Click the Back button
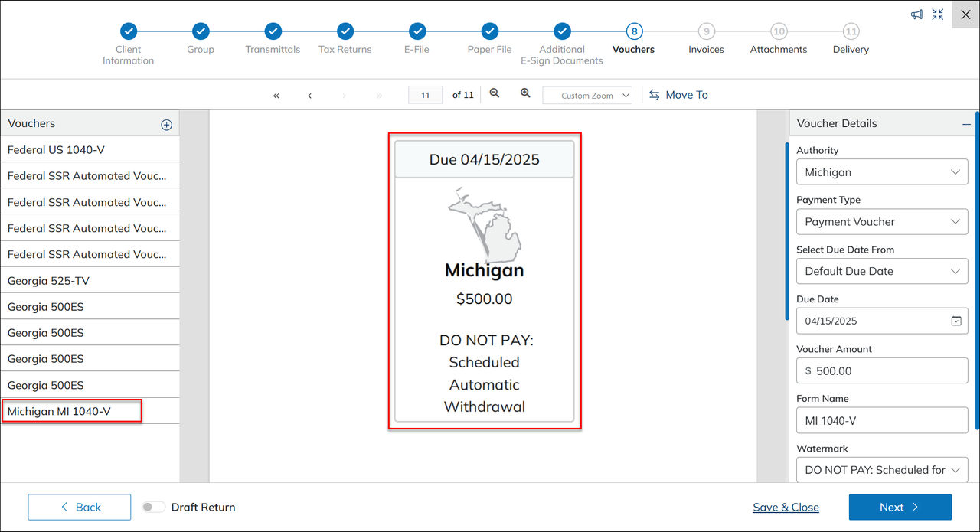 [80, 507]
